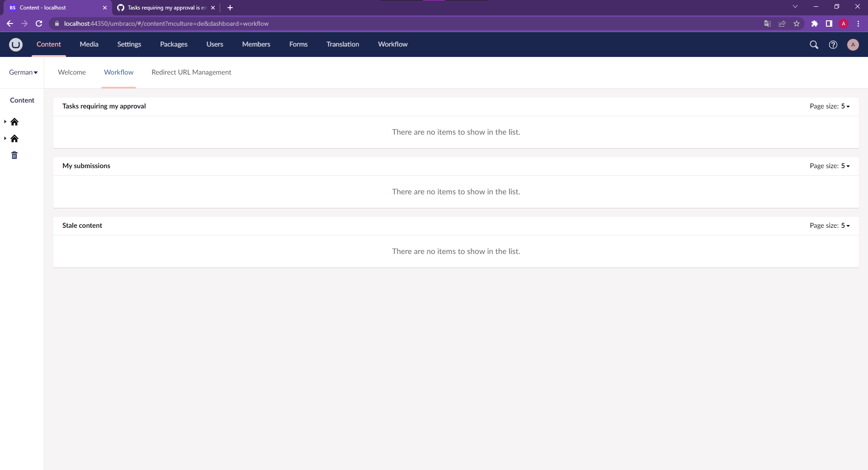This screenshot has width=868, height=470.
Task: Select the second home node in content tree
Action: pos(14,138)
